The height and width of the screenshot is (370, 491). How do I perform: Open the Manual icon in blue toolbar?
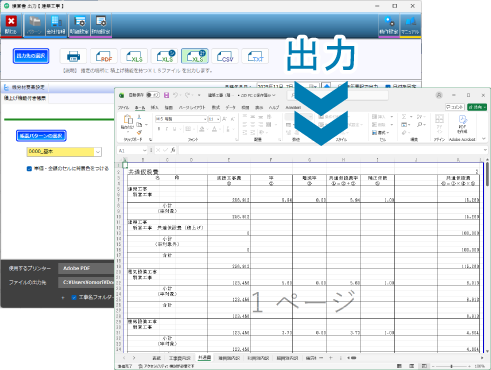410,25
